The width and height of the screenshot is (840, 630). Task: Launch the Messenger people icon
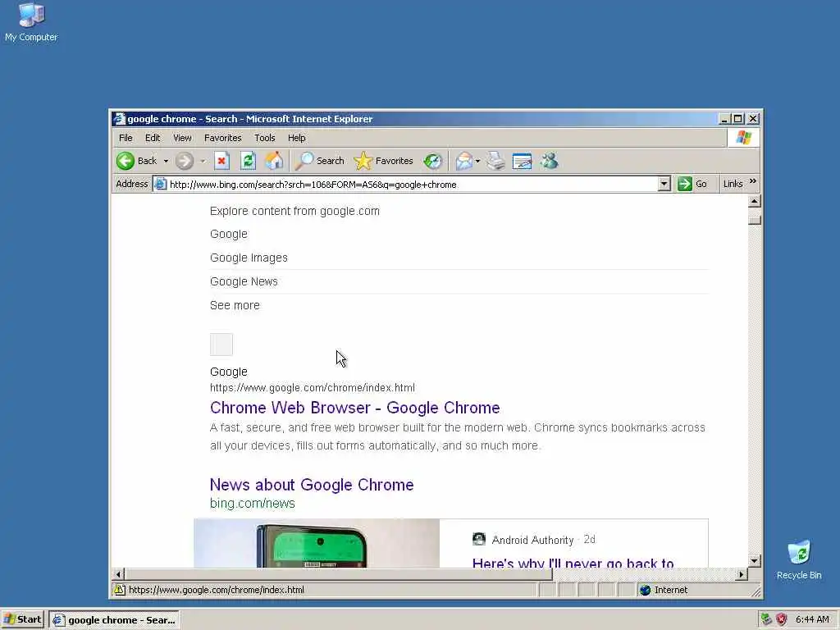click(549, 161)
